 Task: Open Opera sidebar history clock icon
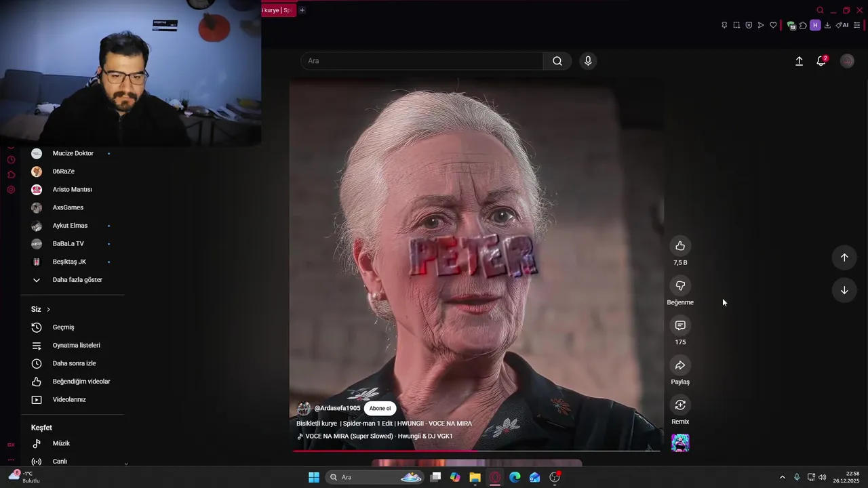click(11, 160)
